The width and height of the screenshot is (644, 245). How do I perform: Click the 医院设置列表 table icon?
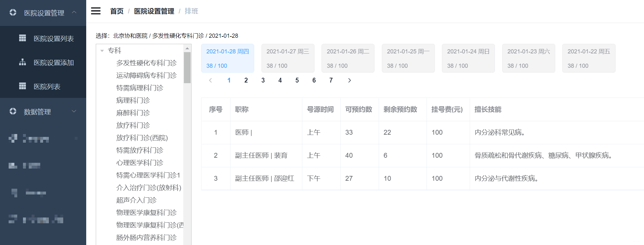click(22, 38)
